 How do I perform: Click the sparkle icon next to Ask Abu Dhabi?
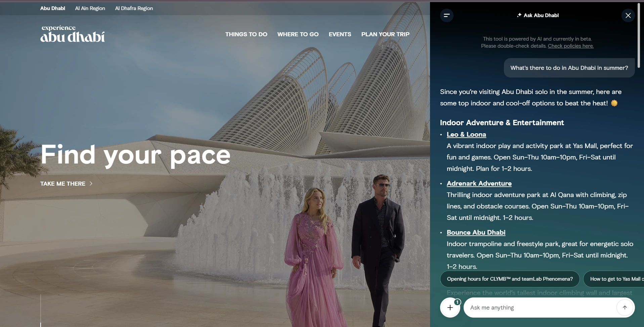519,15
